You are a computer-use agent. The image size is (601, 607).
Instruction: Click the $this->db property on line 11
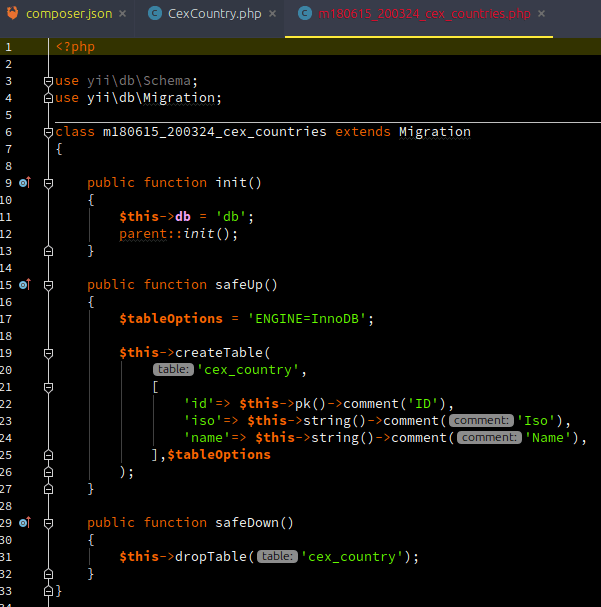click(x=155, y=216)
